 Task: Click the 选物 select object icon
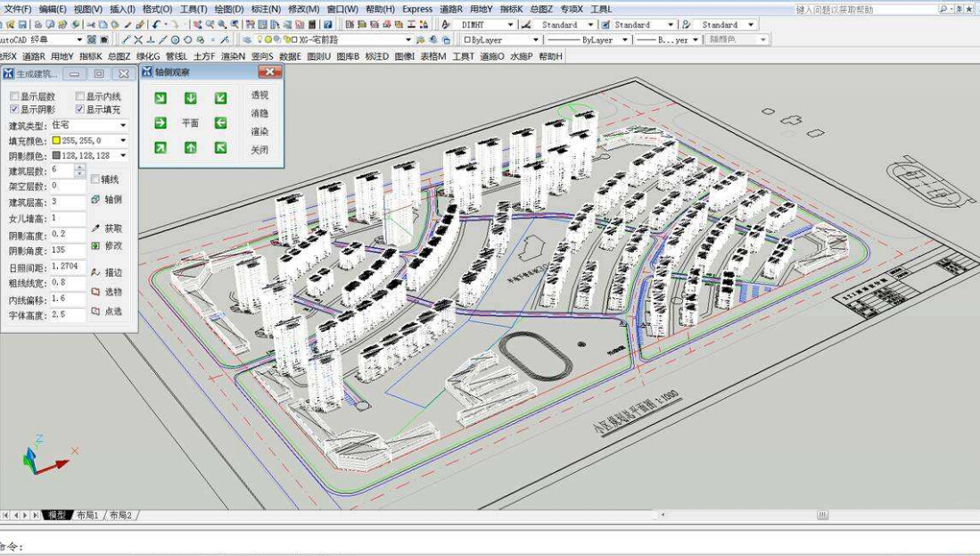pos(96,291)
